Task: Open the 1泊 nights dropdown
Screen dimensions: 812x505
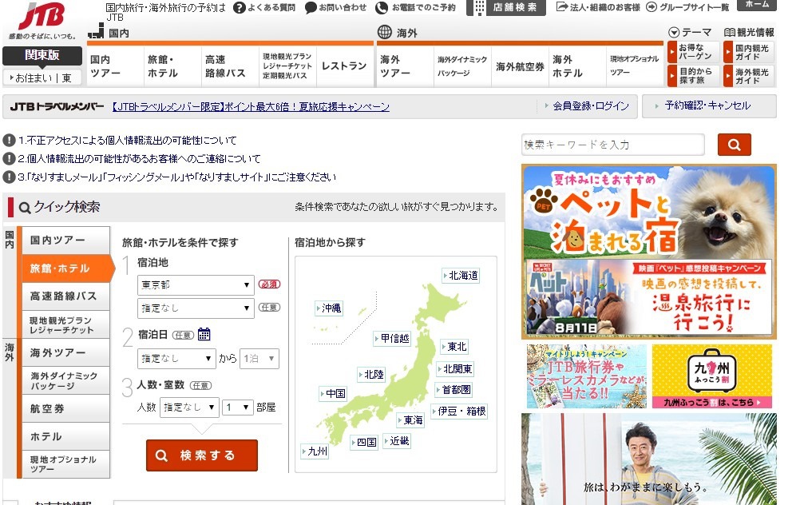Action: [259, 358]
